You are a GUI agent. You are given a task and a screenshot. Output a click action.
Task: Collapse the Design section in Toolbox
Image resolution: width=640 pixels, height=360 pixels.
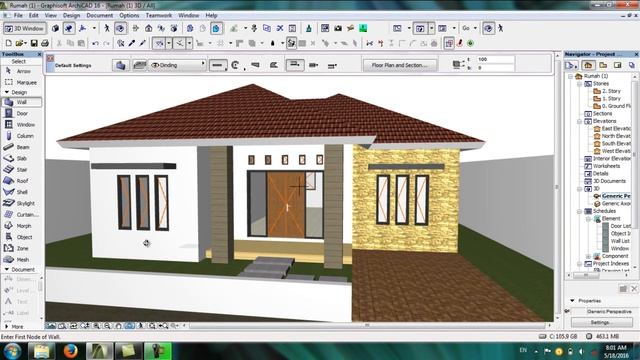tap(7, 92)
